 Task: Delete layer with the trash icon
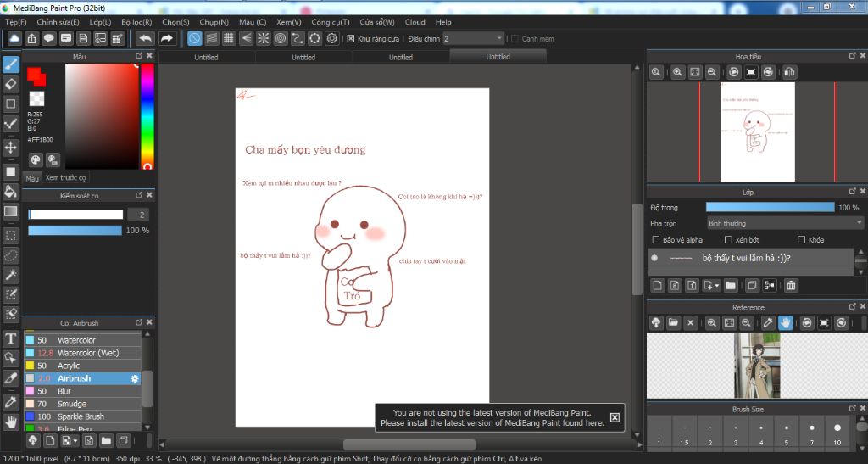[x=790, y=286]
